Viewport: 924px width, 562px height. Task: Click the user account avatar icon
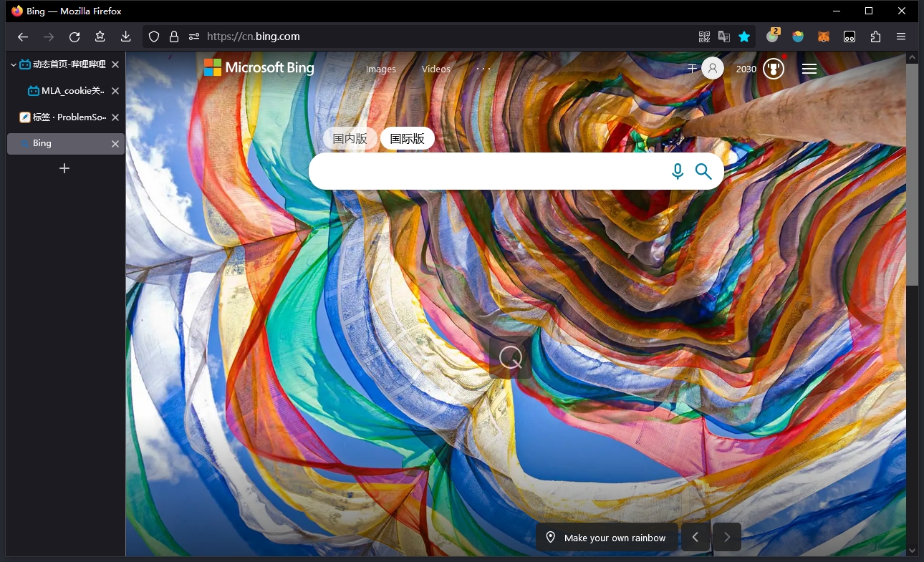pos(712,69)
